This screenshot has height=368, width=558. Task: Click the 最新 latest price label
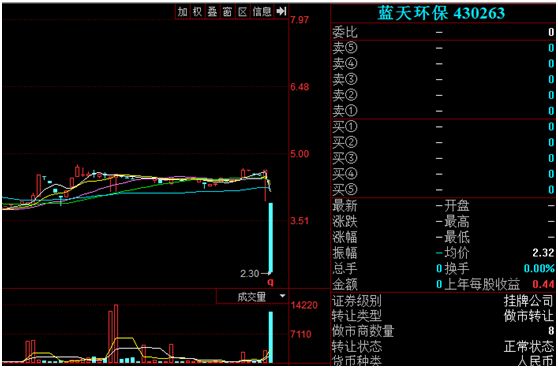tap(345, 206)
